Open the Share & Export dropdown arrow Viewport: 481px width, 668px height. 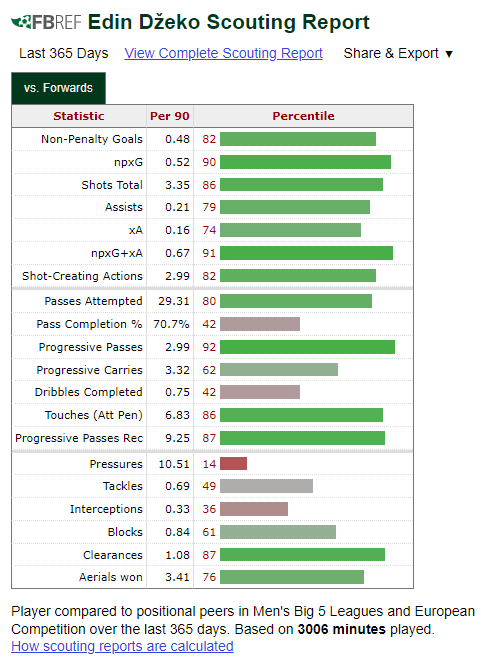[x=449, y=54]
